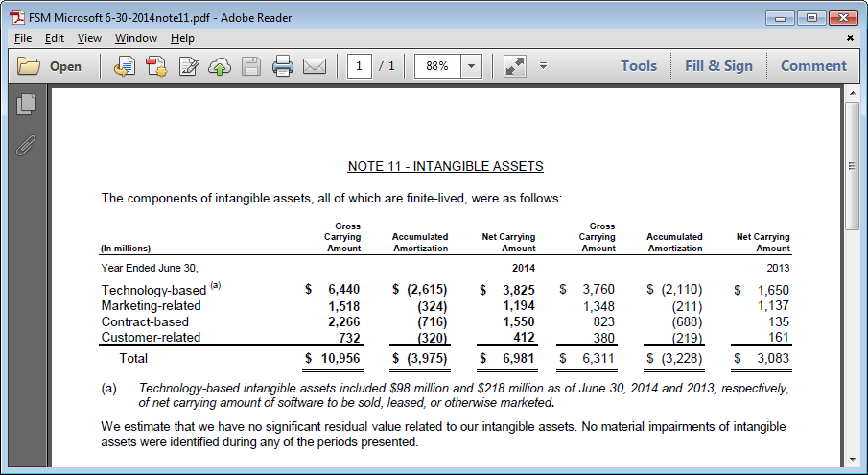Click the "Technology-based" row label
The image size is (868, 475).
tap(153, 290)
